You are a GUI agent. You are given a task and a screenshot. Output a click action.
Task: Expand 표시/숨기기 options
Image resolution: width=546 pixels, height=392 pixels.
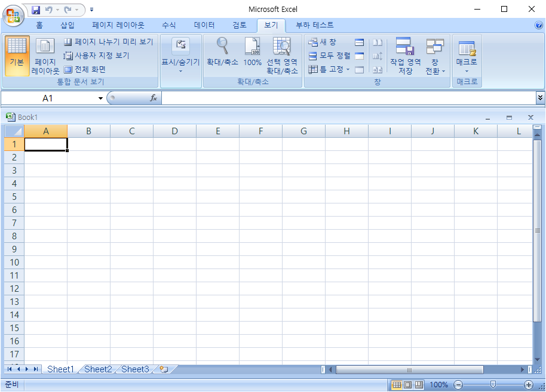click(180, 55)
